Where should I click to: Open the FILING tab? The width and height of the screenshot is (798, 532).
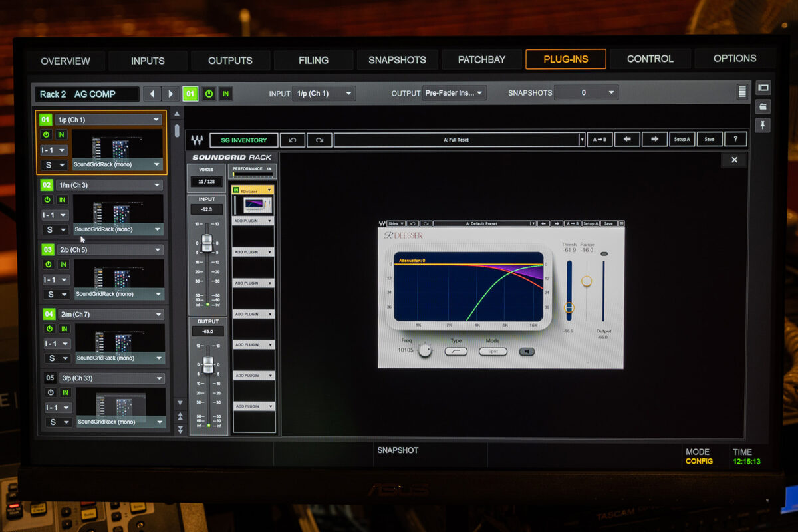click(x=313, y=60)
